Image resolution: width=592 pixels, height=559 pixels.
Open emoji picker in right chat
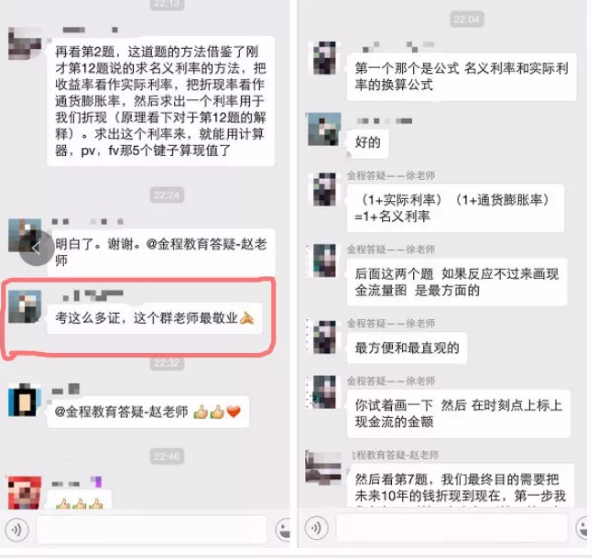pyautogui.click(x=583, y=527)
